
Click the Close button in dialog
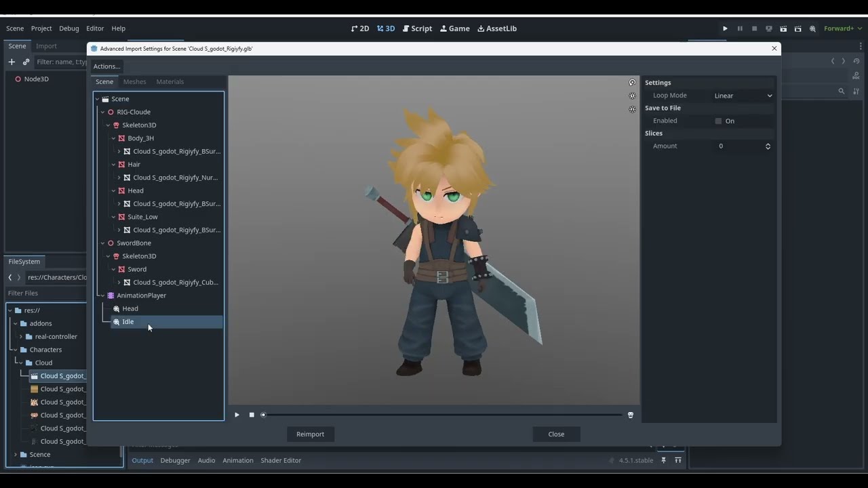[556, 434]
